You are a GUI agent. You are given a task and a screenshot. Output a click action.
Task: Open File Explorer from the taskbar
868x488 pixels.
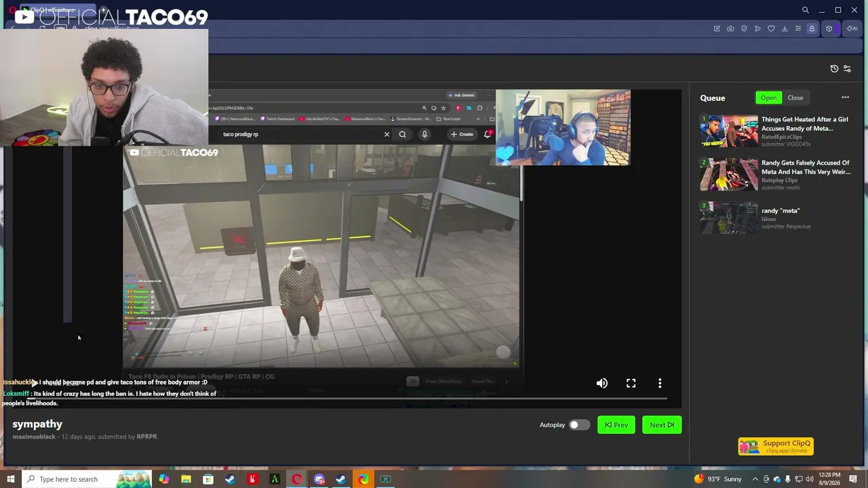(x=186, y=479)
